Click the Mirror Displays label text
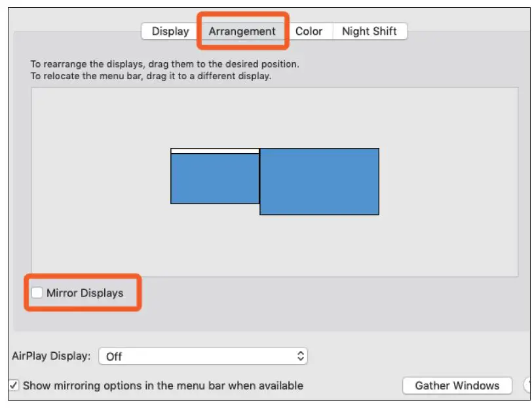Viewport: 532px width, 415px height. pos(85,293)
